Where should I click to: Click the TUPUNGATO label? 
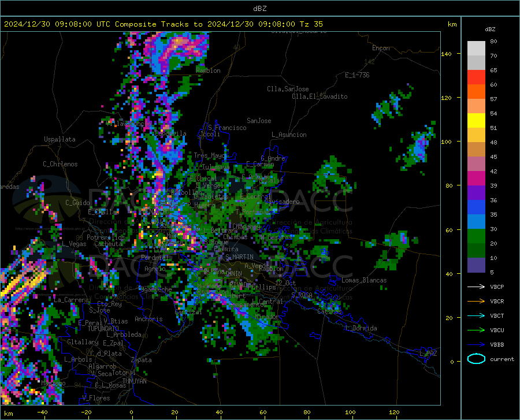coord(103,329)
